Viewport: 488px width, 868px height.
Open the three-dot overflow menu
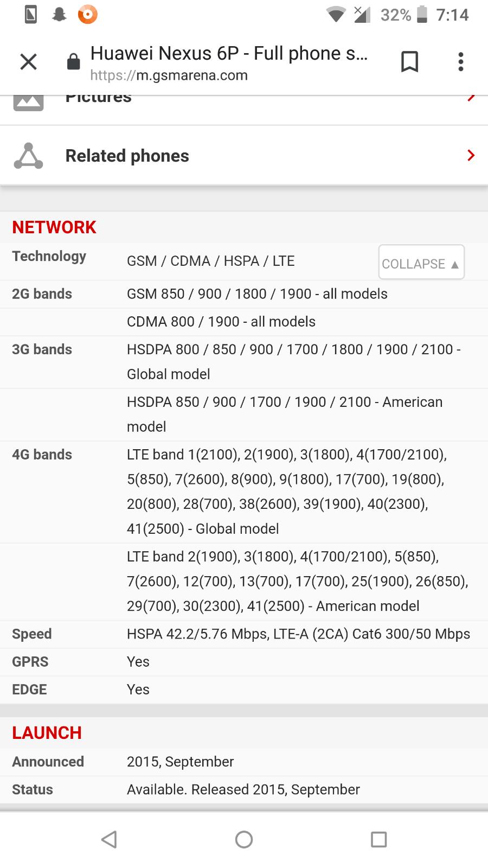point(461,62)
